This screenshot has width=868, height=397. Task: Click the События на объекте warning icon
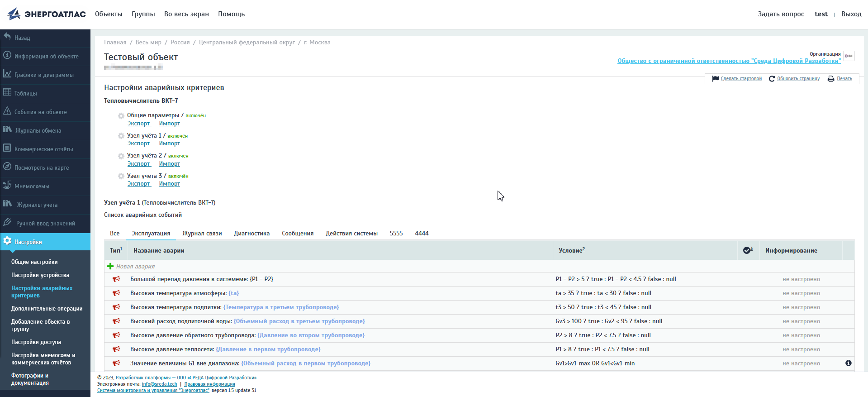(7, 111)
